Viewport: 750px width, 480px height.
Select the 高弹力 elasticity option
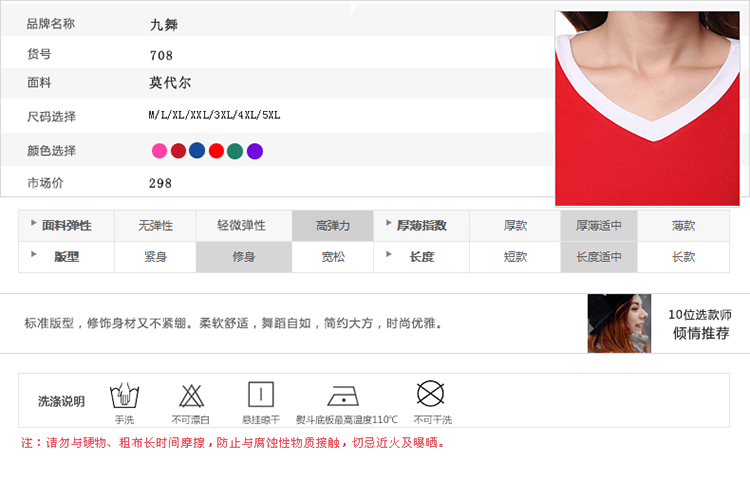(333, 226)
